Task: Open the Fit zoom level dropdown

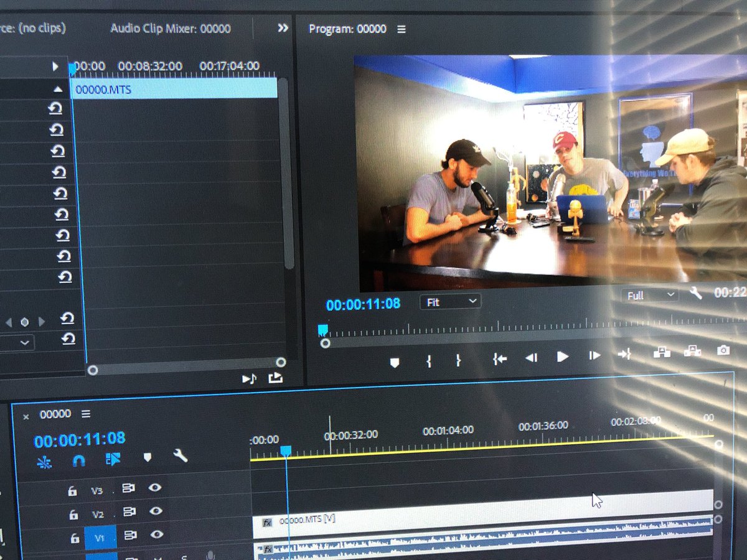Action: 451,302
